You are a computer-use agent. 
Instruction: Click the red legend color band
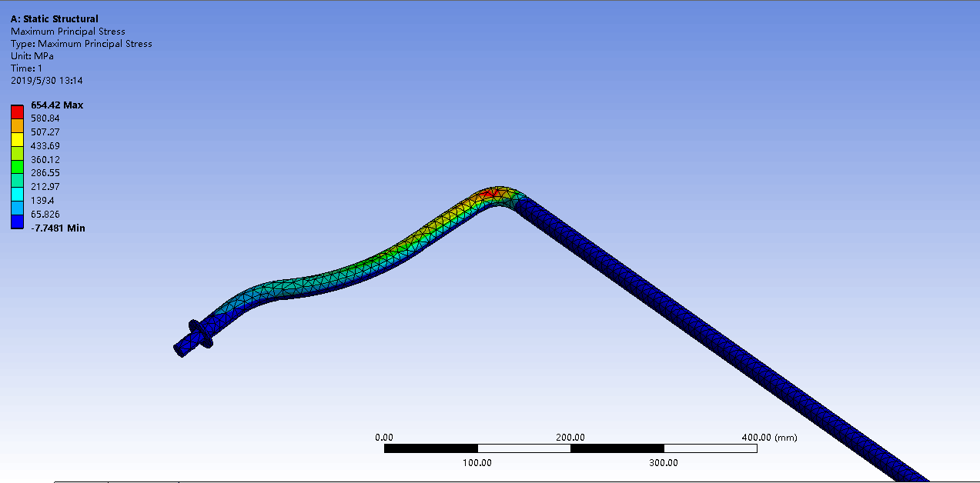click(x=17, y=112)
